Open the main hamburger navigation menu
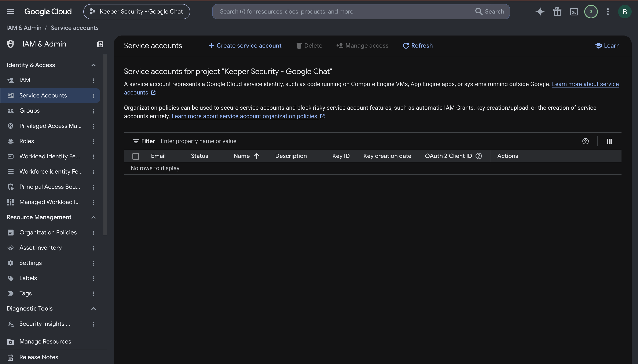Screen dimensions: 638x364 click(x=11, y=11)
